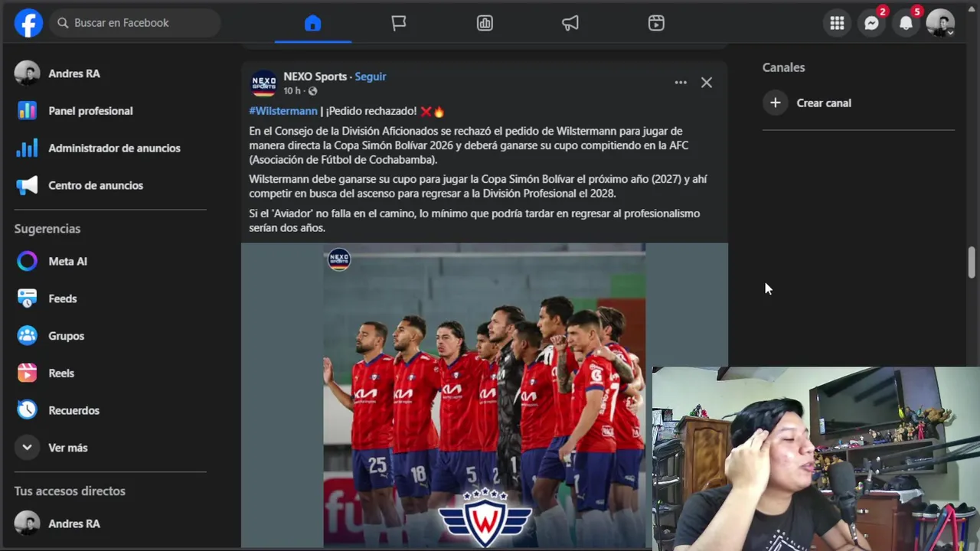980x551 pixels.
Task: Open Andres RA profile in sidebar
Action: [110, 73]
